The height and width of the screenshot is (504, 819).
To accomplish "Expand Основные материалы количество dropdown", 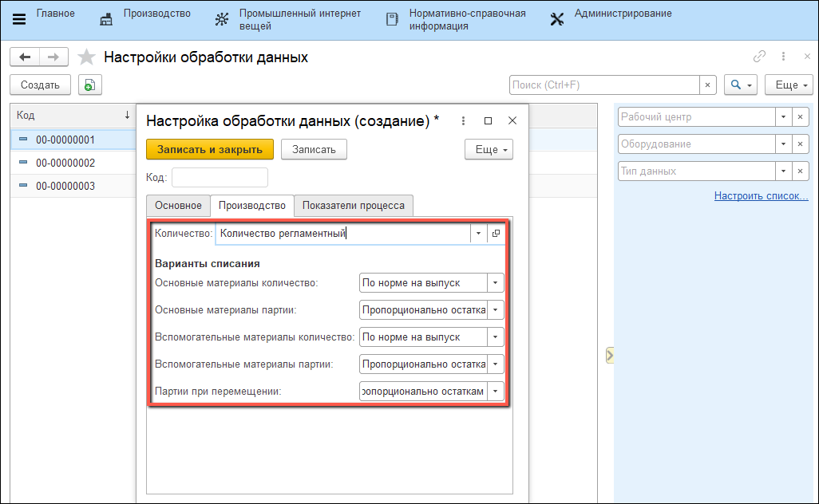I will coord(495,283).
